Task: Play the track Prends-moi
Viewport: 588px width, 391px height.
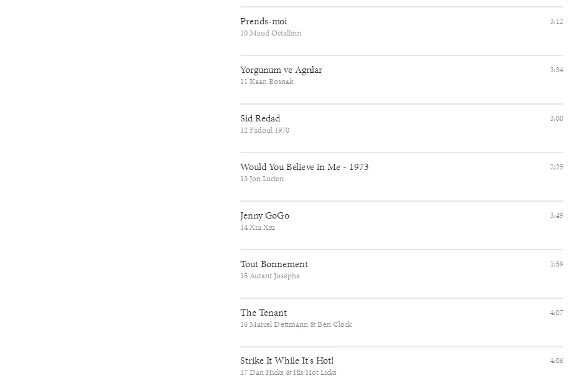Action: (x=264, y=21)
